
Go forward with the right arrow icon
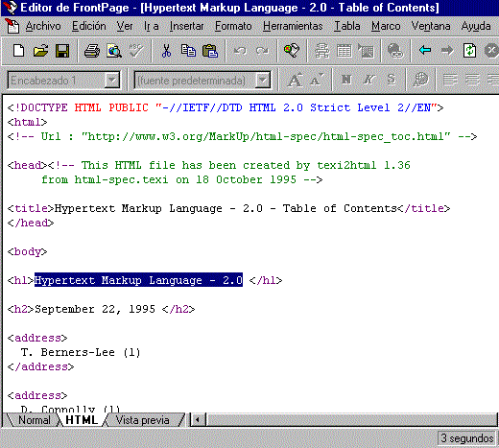447,50
